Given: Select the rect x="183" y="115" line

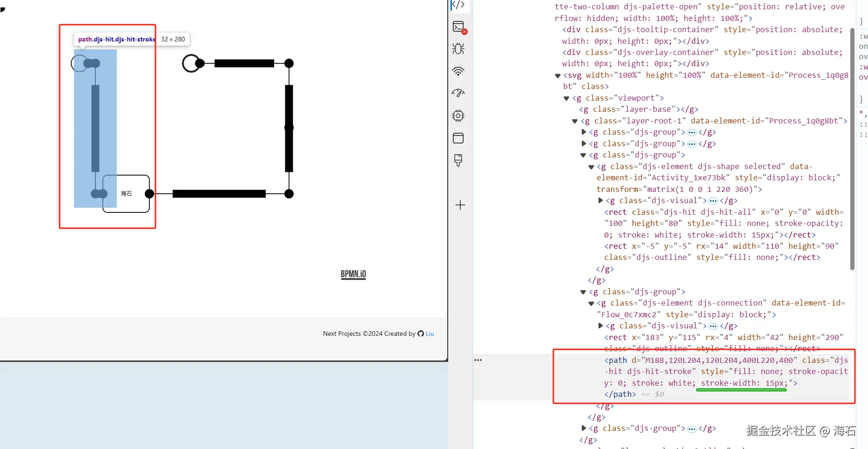Looking at the screenshot, I should pyautogui.click(x=724, y=343).
